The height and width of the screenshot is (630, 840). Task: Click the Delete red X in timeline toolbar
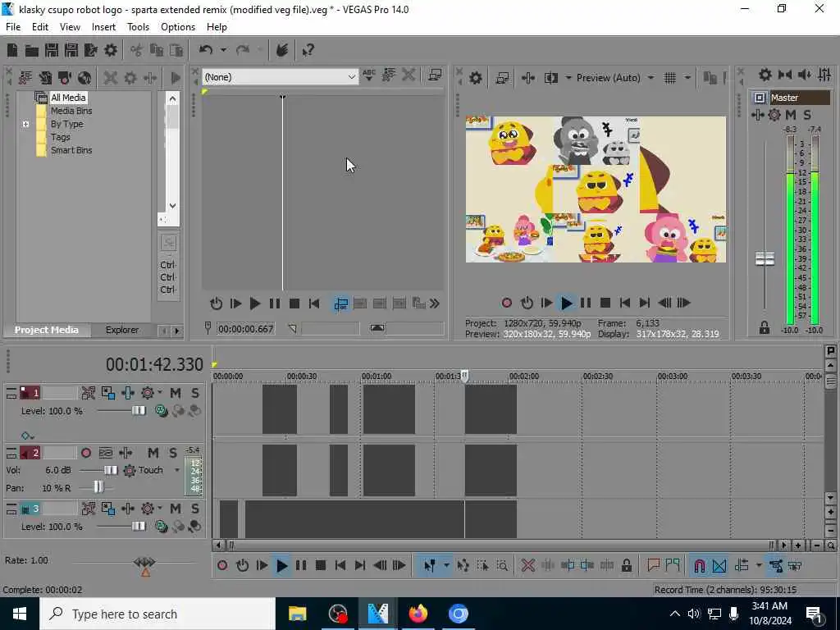(528, 566)
